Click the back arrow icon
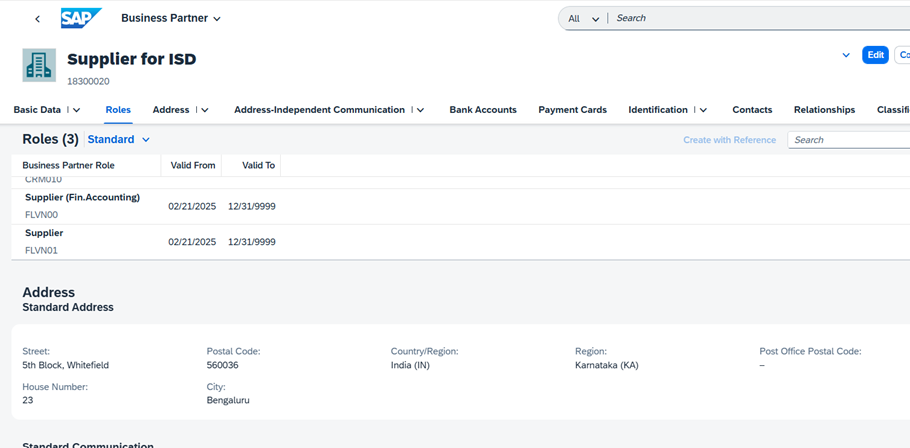910x448 pixels. 38,19
